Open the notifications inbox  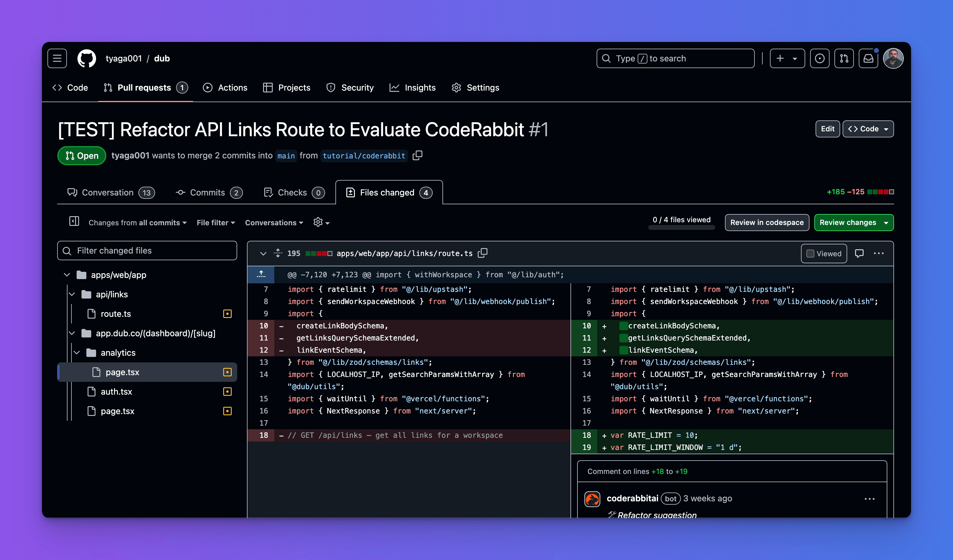click(868, 58)
